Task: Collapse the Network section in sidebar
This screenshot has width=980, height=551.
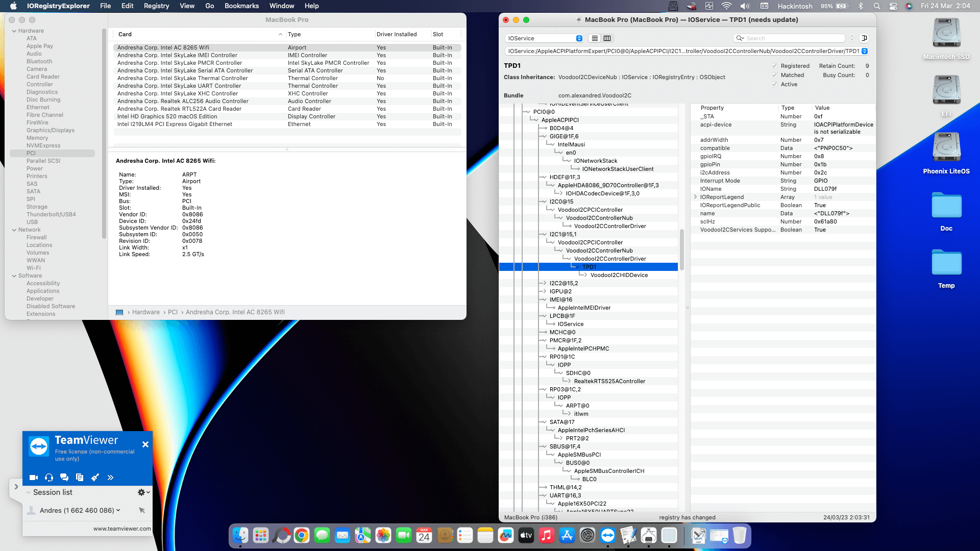Action: (14, 230)
